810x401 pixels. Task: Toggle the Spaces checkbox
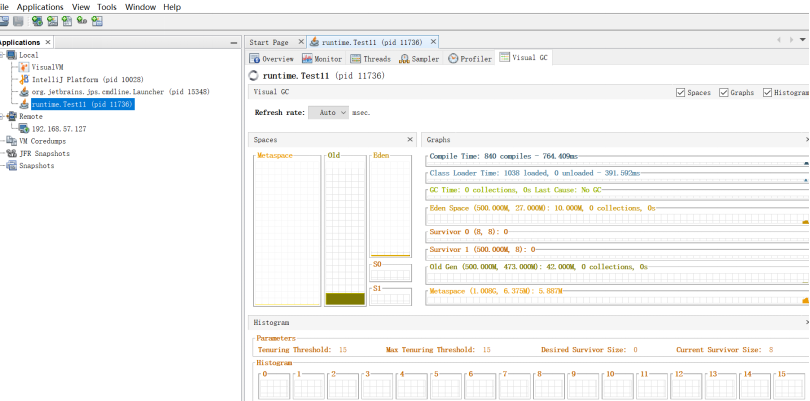681,92
